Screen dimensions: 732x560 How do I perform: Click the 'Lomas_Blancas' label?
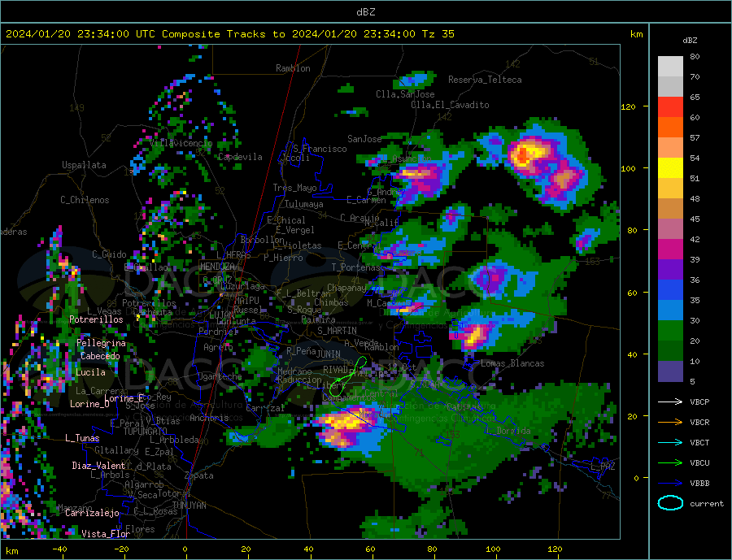pos(512,363)
